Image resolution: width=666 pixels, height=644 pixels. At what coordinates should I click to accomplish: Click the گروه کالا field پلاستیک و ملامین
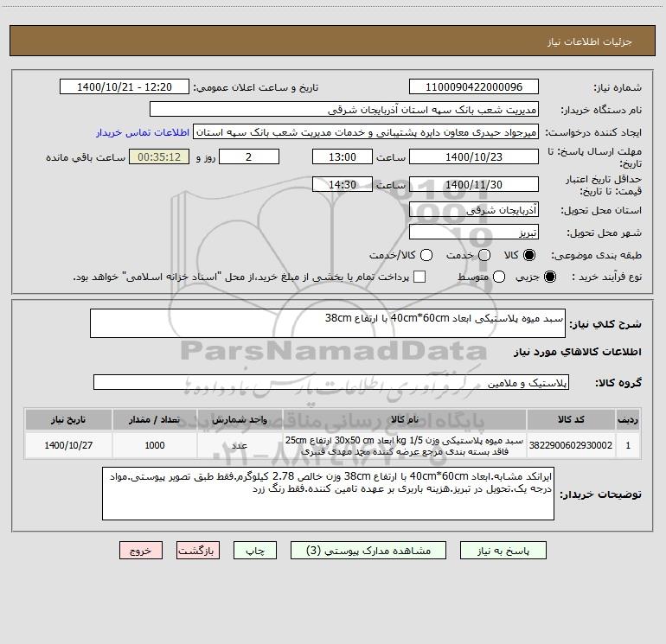coord(331,382)
